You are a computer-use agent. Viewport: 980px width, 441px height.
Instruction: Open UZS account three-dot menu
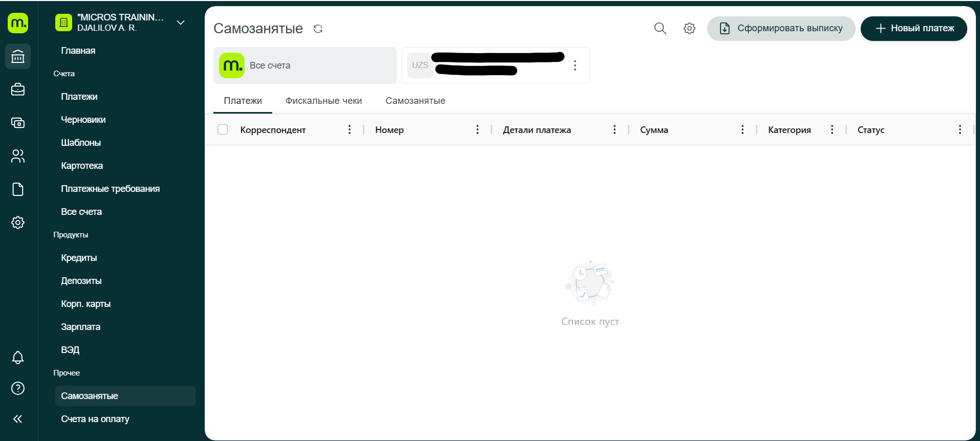coord(575,65)
